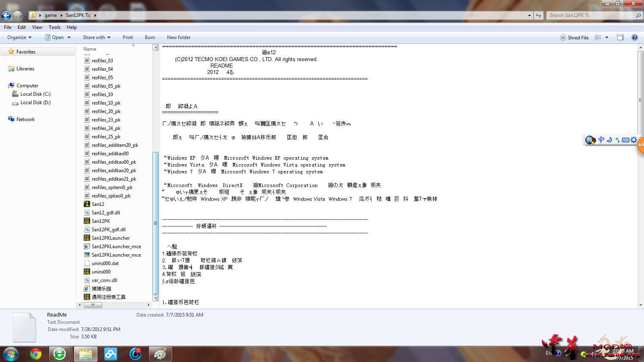Click the ReadMe file thumbnail in details pane
Viewport: 644px width, 362px height.
click(25, 327)
